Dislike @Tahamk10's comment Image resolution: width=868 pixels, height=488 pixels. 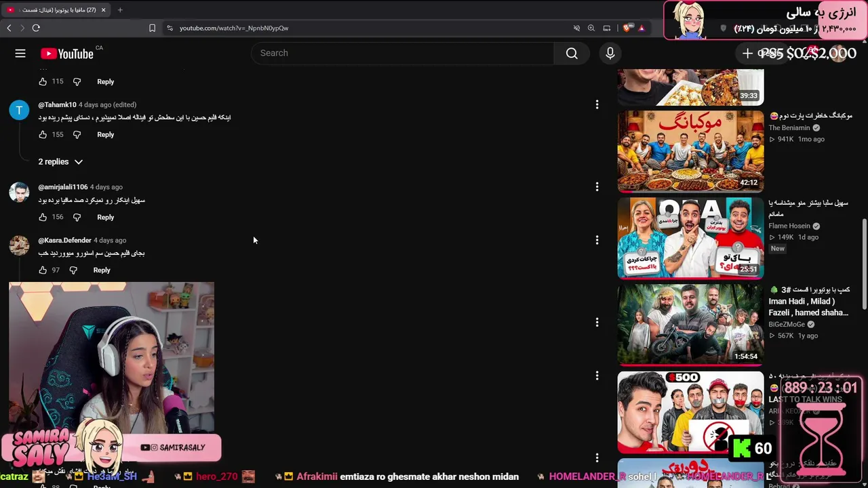pyautogui.click(x=77, y=134)
